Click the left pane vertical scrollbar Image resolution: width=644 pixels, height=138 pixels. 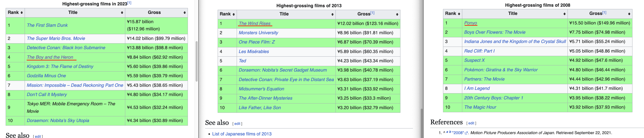[x=197, y=61]
